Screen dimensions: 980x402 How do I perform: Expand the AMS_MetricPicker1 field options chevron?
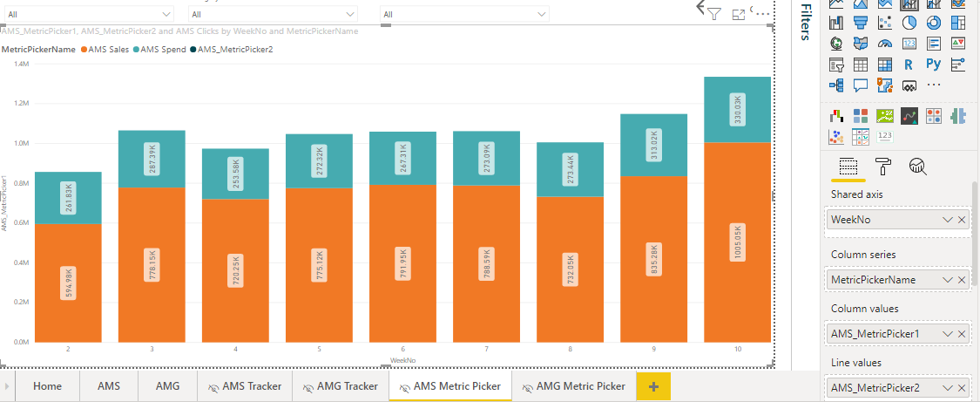click(x=948, y=333)
